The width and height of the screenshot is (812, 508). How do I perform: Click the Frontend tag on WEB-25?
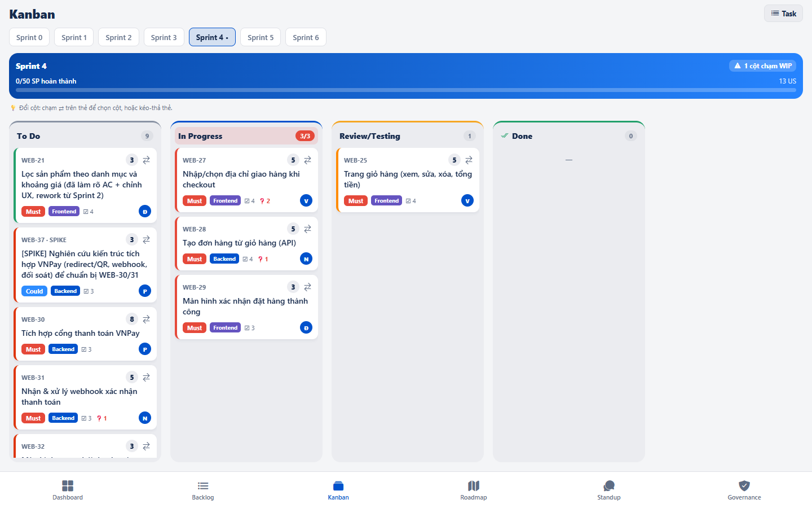pyautogui.click(x=386, y=201)
